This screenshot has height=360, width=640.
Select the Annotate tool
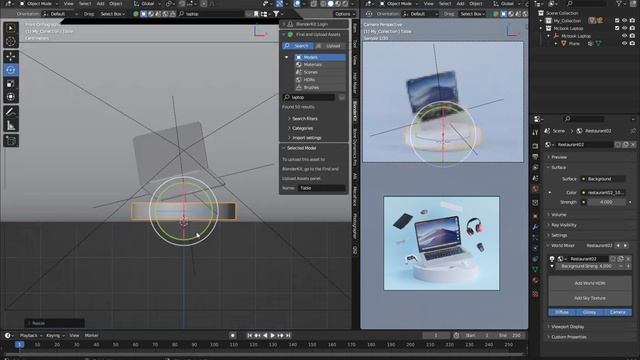[11, 112]
